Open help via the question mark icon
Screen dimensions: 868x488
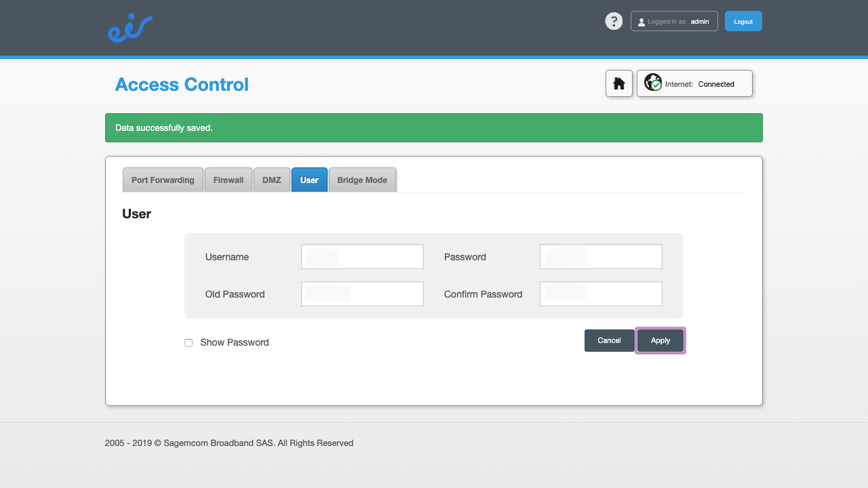coord(614,21)
